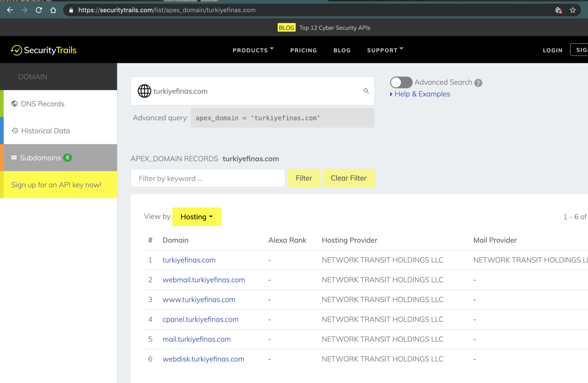The width and height of the screenshot is (588, 383).
Task: Open mail.turkiyefinas.com link
Action: tap(197, 339)
